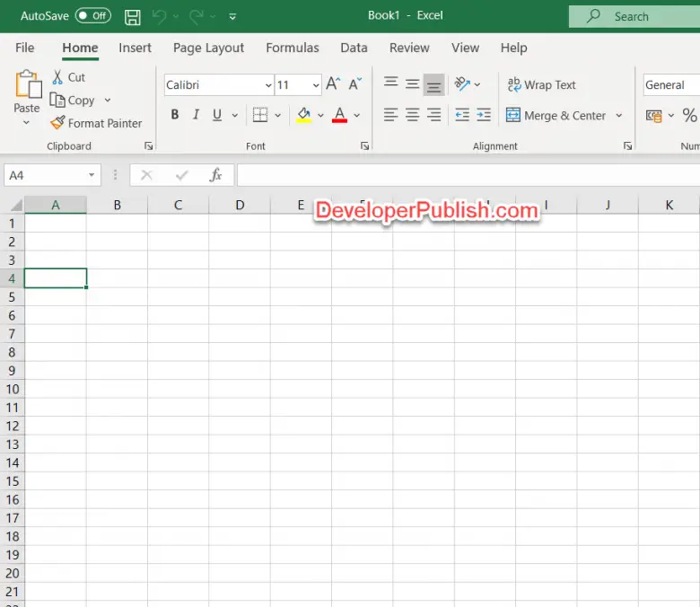Click the Cut scissors icon
Viewport: 700px width, 607px height.
point(57,77)
